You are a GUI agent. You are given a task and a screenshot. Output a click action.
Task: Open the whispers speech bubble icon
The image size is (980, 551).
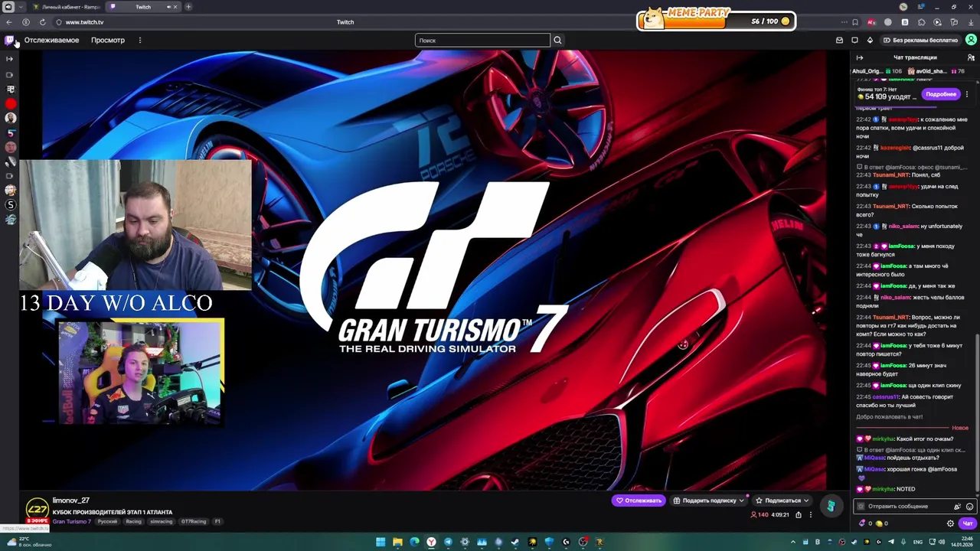coord(854,40)
